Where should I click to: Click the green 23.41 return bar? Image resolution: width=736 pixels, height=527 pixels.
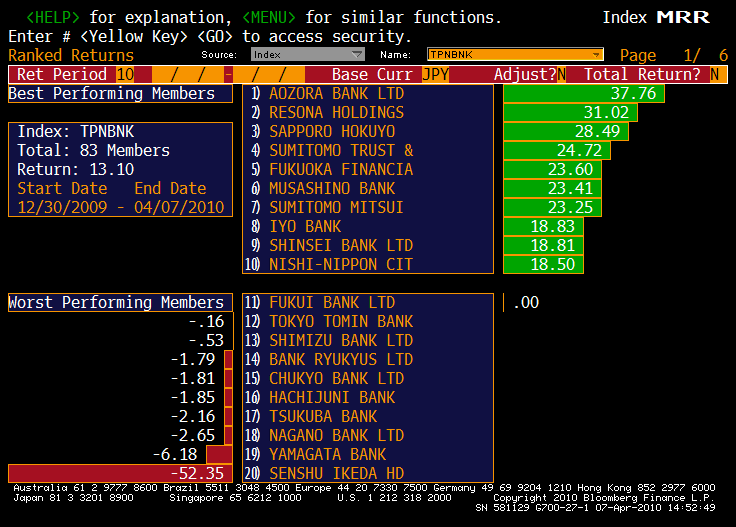coord(552,189)
